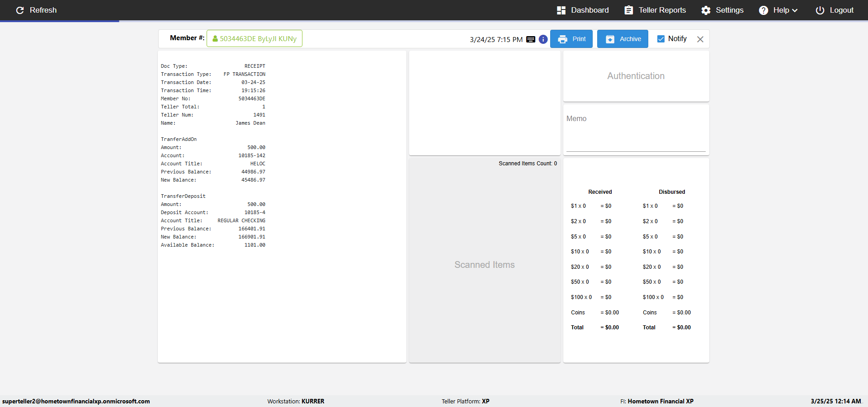Click the blue info circle icon
Image resolution: width=868 pixels, height=407 pixels.
(x=543, y=39)
